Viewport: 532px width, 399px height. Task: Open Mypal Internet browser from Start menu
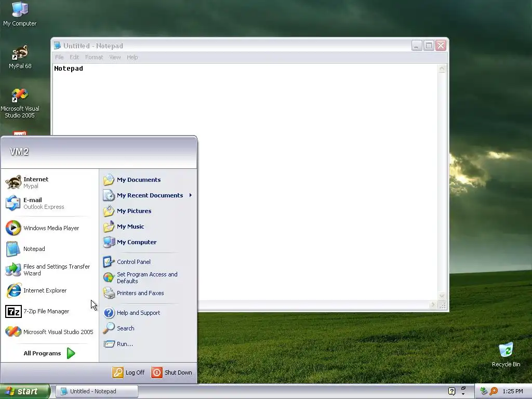(x=49, y=182)
